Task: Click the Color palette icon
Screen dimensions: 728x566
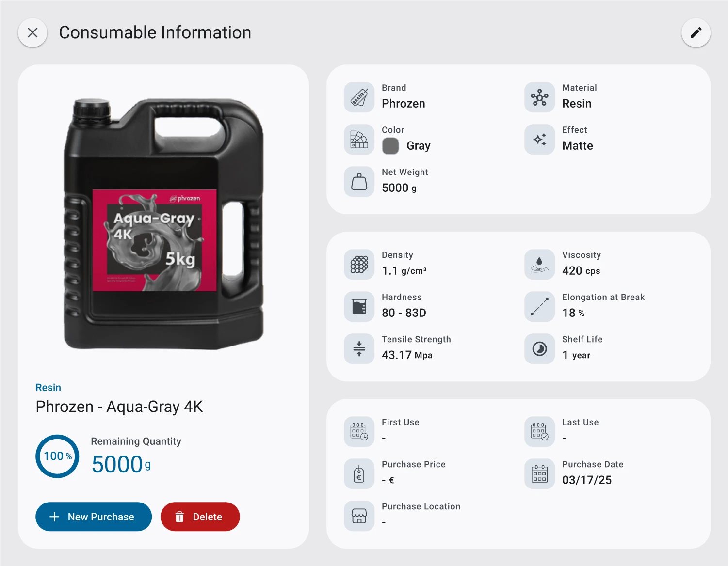Action: (359, 140)
